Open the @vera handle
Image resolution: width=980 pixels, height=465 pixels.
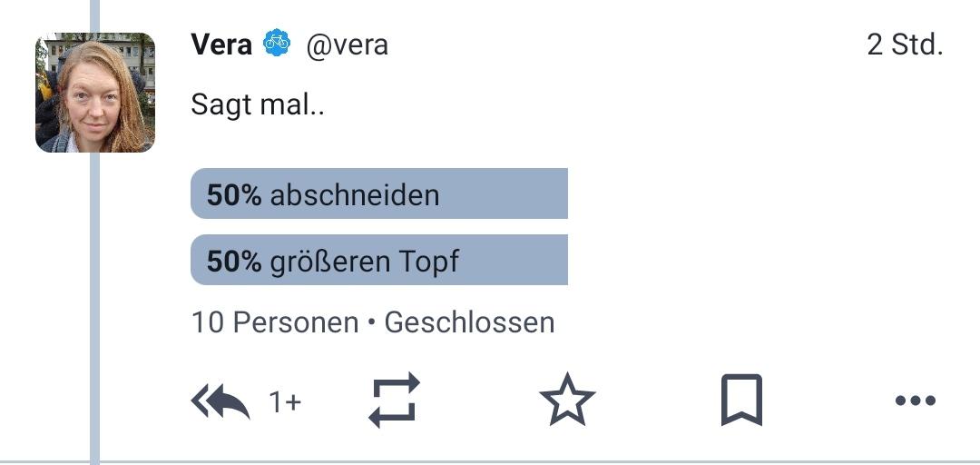point(347,45)
